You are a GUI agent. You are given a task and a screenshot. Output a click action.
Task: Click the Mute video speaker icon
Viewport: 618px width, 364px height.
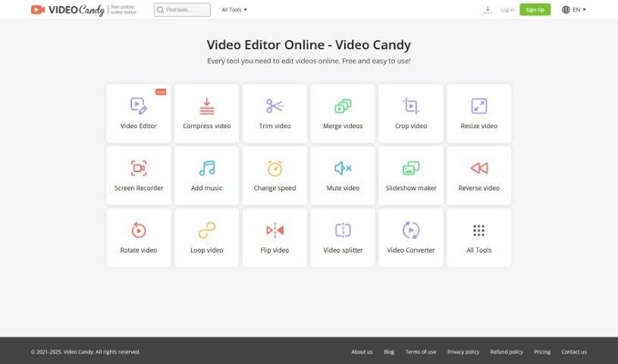coord(343,168)
